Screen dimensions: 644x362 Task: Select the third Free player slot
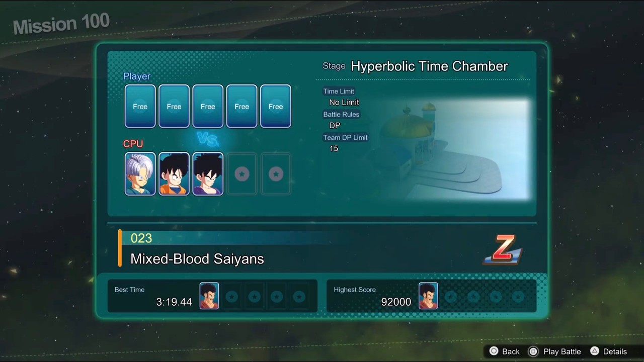(x=208, y=106)
